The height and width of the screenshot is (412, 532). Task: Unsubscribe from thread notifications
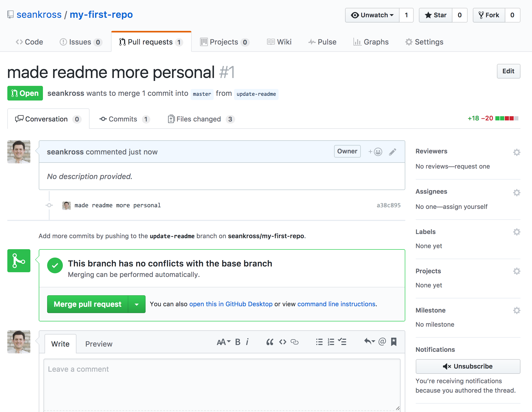468,366
